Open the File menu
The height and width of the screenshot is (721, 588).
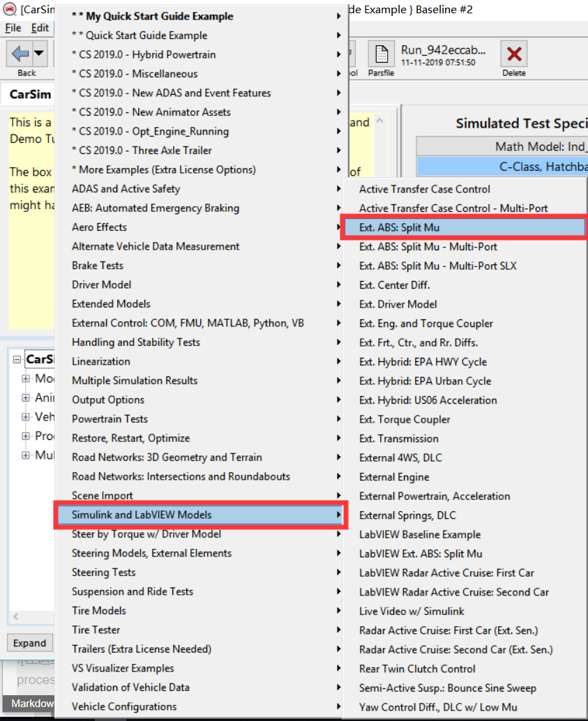click(x=13, y=28)
